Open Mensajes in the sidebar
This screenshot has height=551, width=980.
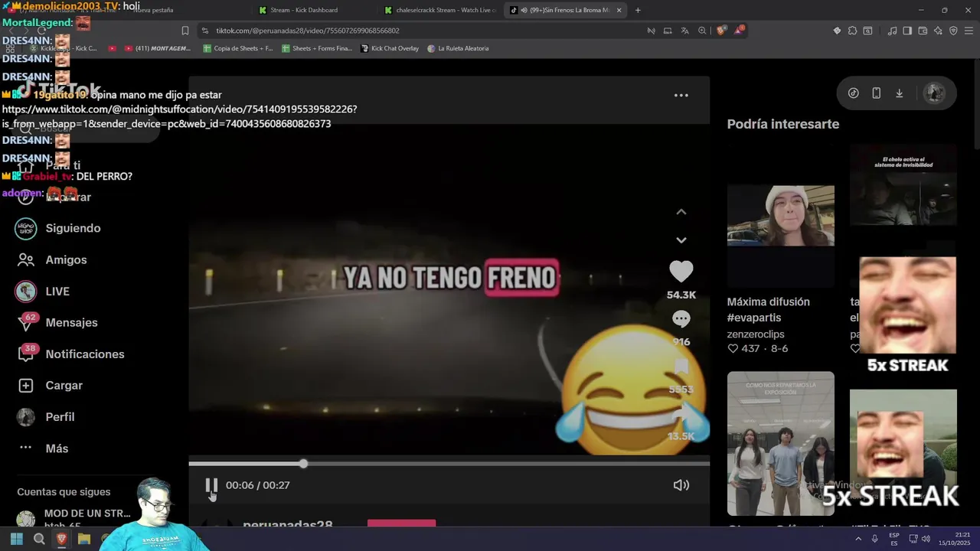pyautogui.click(x=71, y=322)
